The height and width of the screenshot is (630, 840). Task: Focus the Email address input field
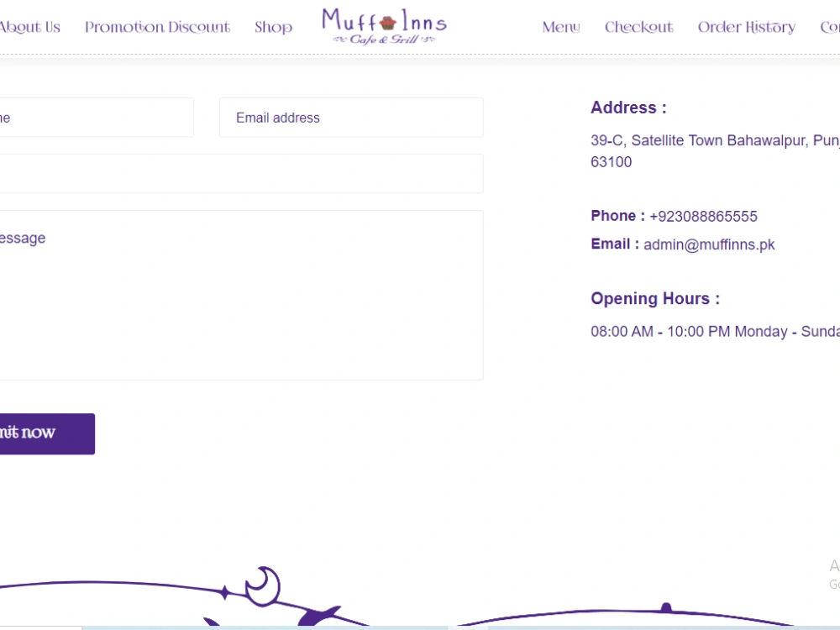point(351,118)
